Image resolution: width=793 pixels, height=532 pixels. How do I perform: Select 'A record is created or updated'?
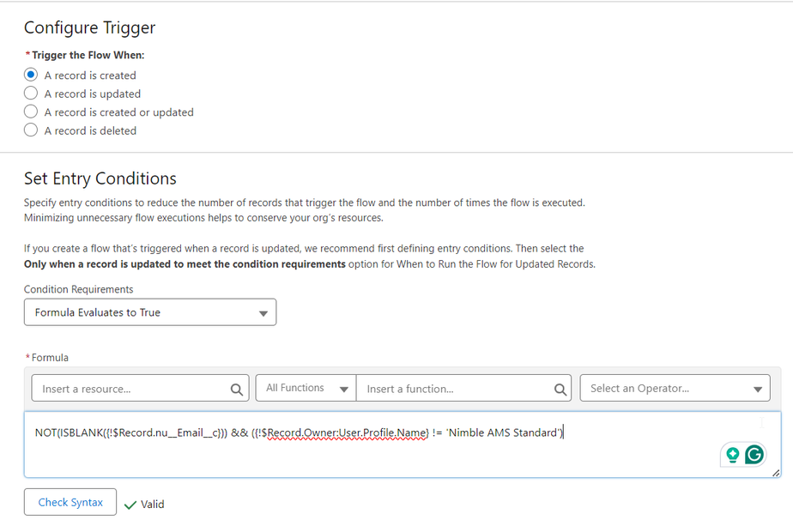[31, 112]
